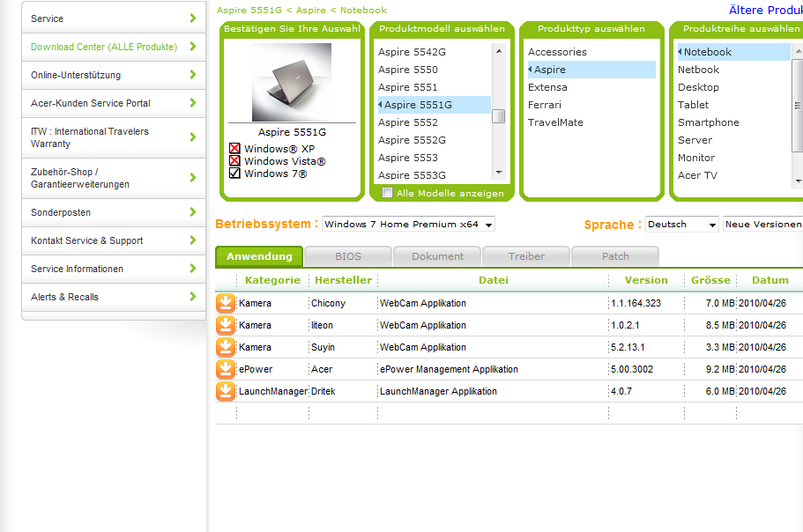
Task: Open Alerts & Recalls menu item
Action: coord(114,297)
